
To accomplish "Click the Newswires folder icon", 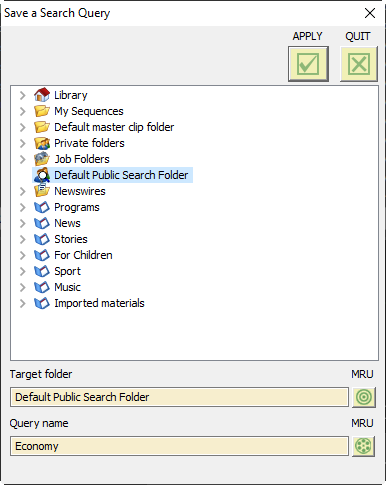I will (x=42, y=190).
